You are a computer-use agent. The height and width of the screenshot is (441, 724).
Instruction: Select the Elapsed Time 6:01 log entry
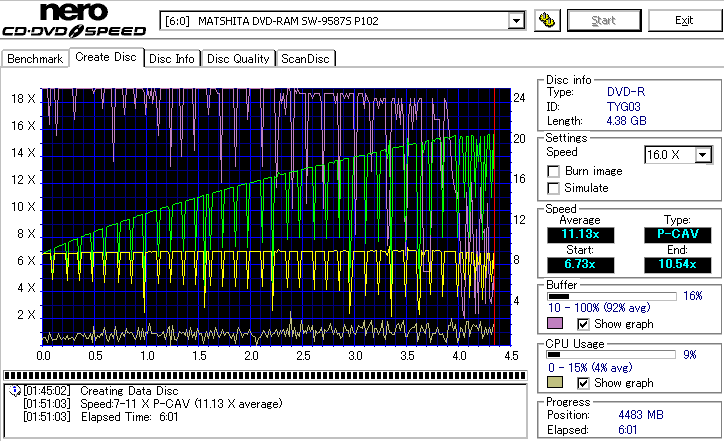(126, 416)
